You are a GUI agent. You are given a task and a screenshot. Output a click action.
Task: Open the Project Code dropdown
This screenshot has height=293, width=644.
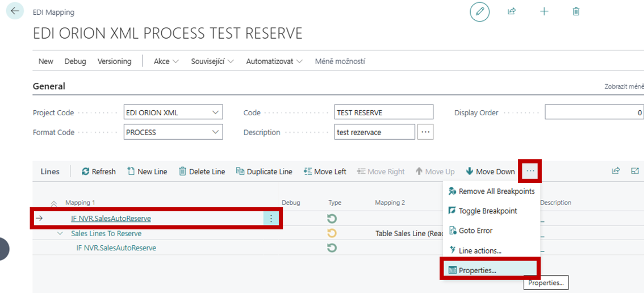click(x=215, y=112)
